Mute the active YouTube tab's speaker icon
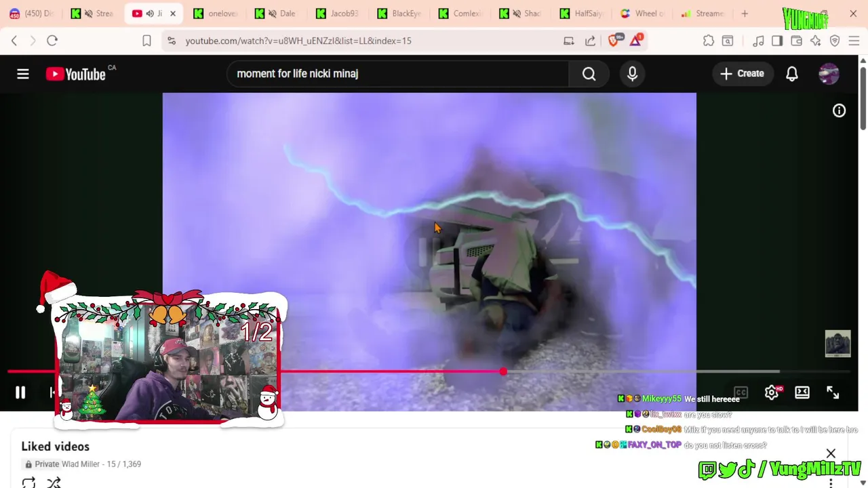 point(150,14)
